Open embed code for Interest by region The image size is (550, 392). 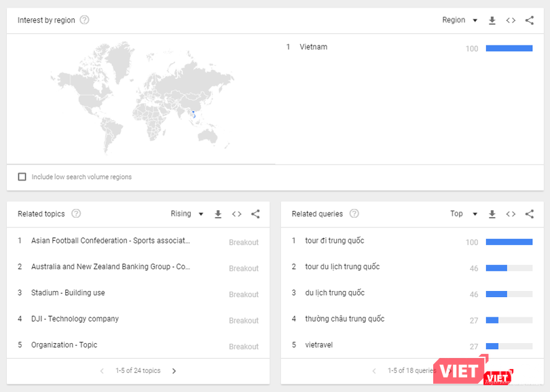coord(511,20)
